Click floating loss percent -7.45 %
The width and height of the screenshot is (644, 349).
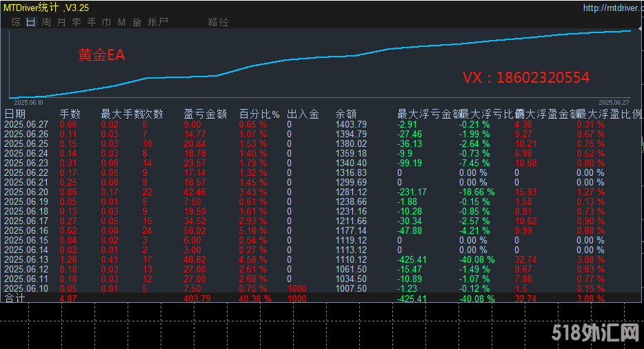pyautogui.click(x=474, y=163)
